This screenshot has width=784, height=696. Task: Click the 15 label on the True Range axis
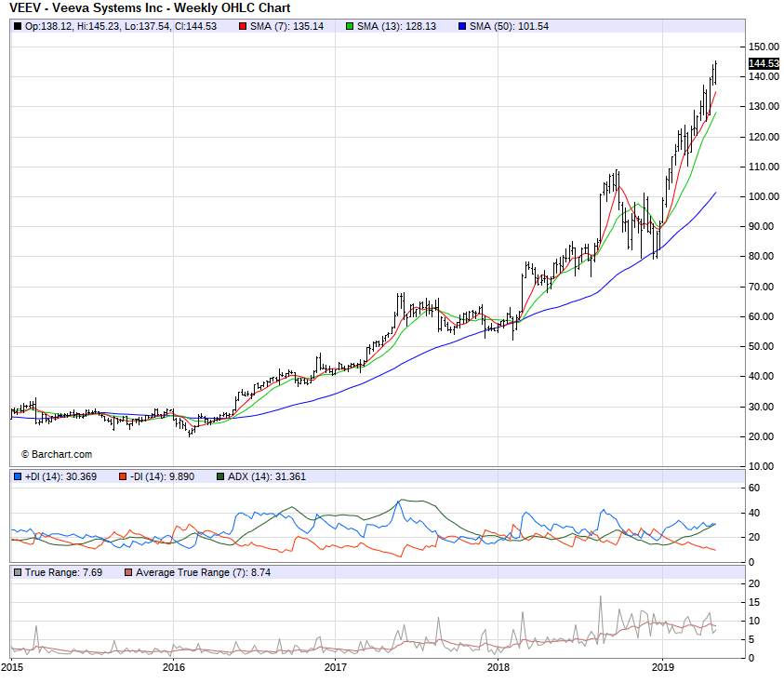pyautogui.click(x=754, y=602)
